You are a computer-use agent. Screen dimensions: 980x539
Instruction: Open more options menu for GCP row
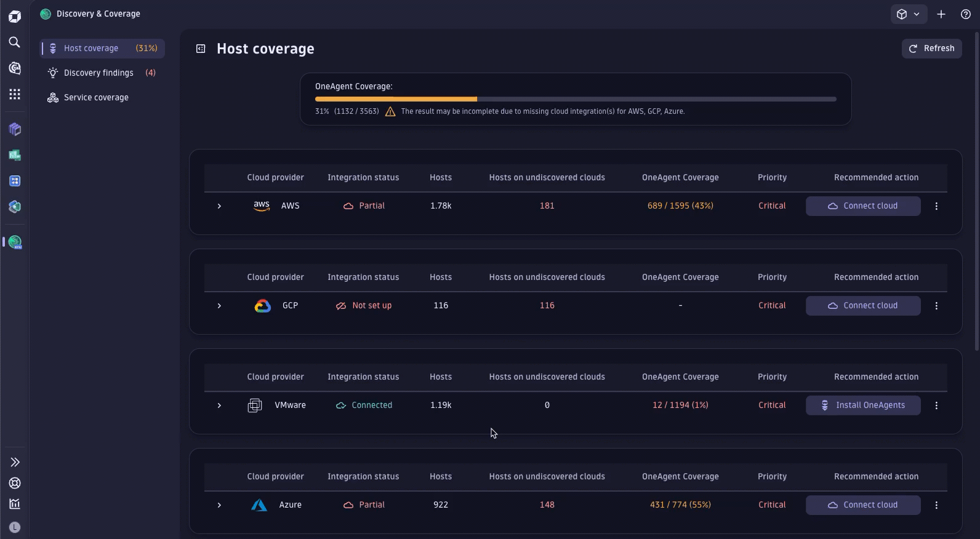coord(936,306)
